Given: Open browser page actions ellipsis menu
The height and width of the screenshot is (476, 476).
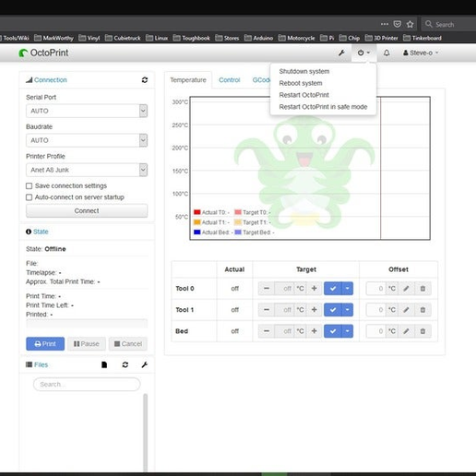Looking at the screenshot, I should (x=385, y=24).
